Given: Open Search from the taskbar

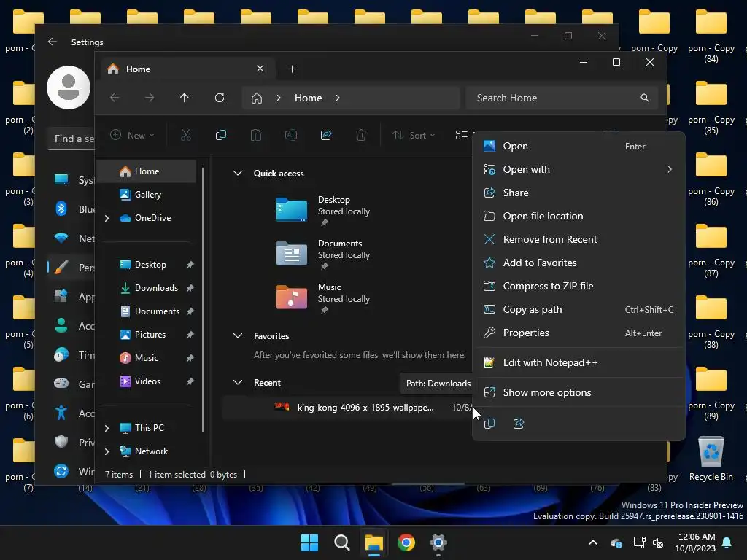Looking at the screenshot, I should pos(341,542).
